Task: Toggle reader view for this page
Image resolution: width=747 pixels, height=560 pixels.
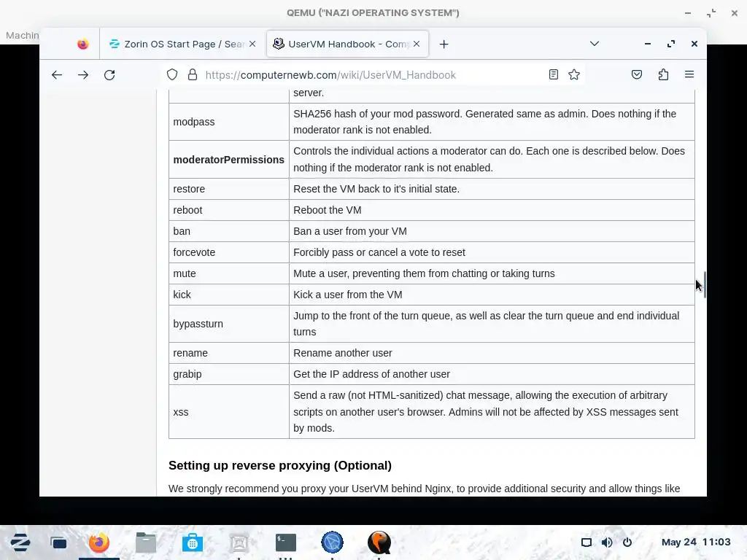Action: pyautogui.click(x=553, y=74)
